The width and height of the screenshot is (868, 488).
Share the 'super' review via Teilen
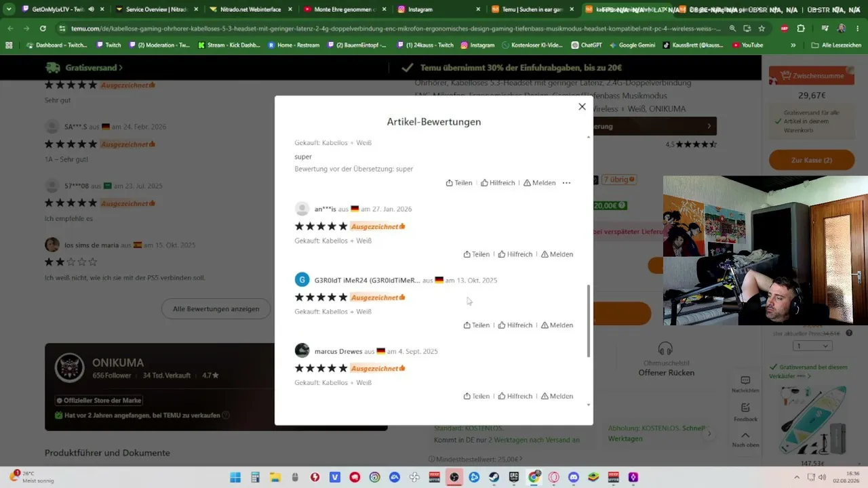tap(459, 183)
